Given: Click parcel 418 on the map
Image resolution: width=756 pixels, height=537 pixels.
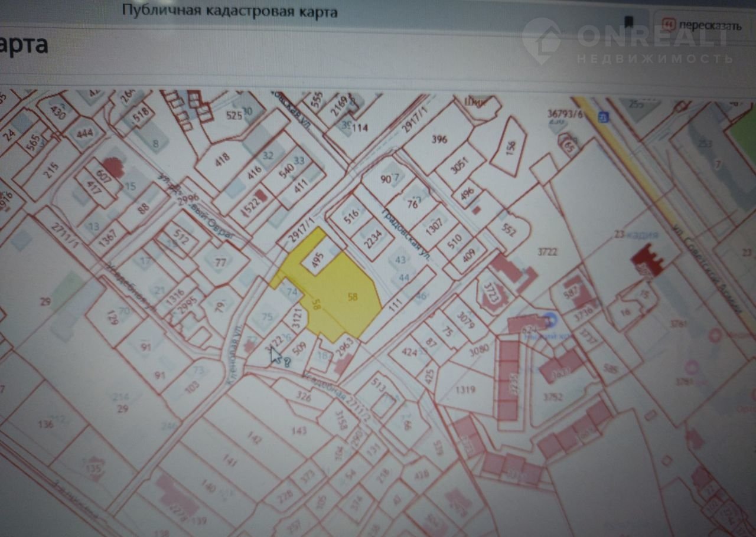Looking at the screenshot, I should tap(222, 161).
